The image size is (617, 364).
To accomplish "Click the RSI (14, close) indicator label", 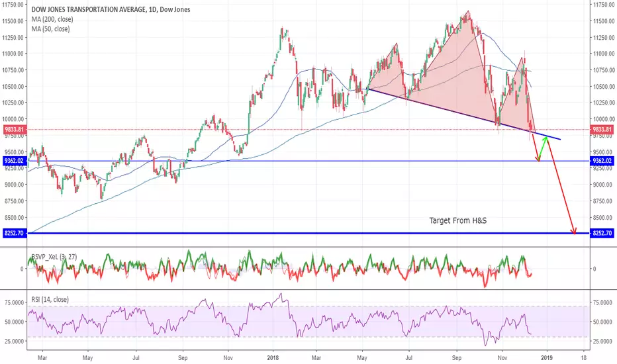I will pos(50,299).
